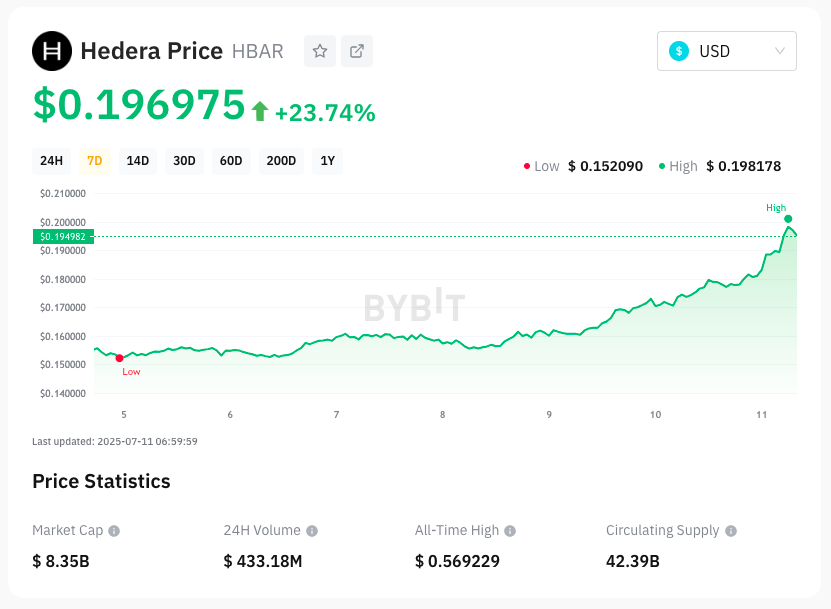Switch chart to 1Y range
The image size is (831, 609).
[327, 161]
